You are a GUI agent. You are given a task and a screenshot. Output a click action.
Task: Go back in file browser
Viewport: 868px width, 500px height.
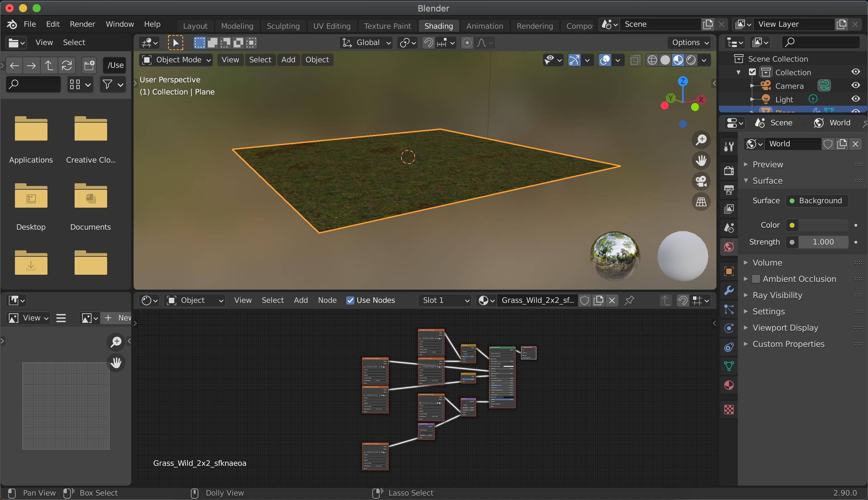(15, 65)
